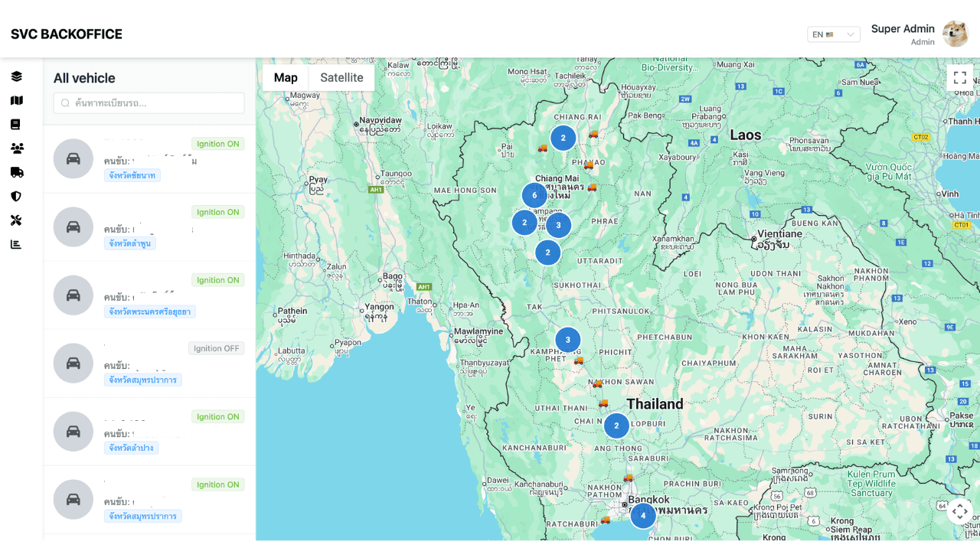Screen dimensions: 980x551
Task: Open the EN language dropdown
Action: pyautogui.click(x=833, y=34)
